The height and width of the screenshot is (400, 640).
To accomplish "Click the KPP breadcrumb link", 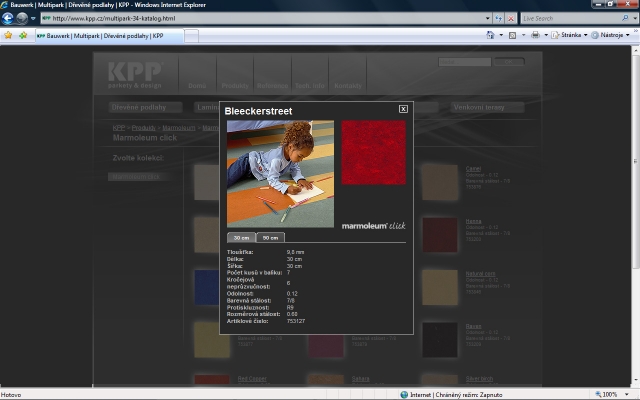I will (118, 128).
